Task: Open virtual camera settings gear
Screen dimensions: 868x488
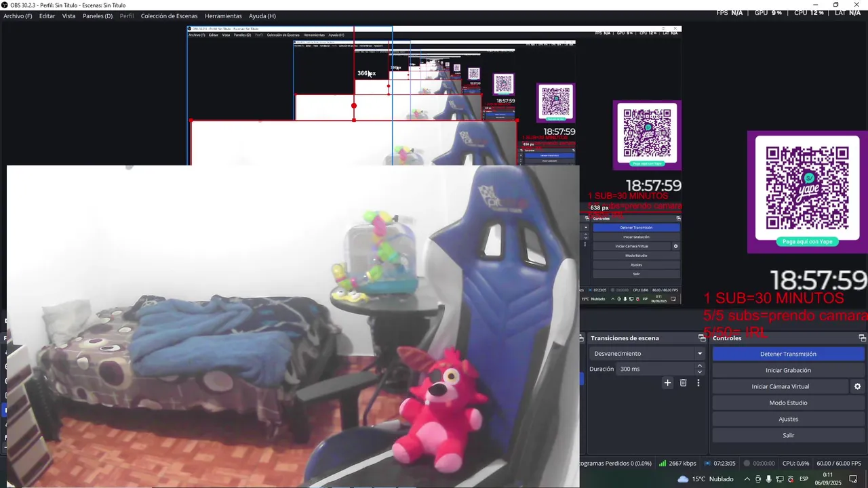Action: coord(857,386)
